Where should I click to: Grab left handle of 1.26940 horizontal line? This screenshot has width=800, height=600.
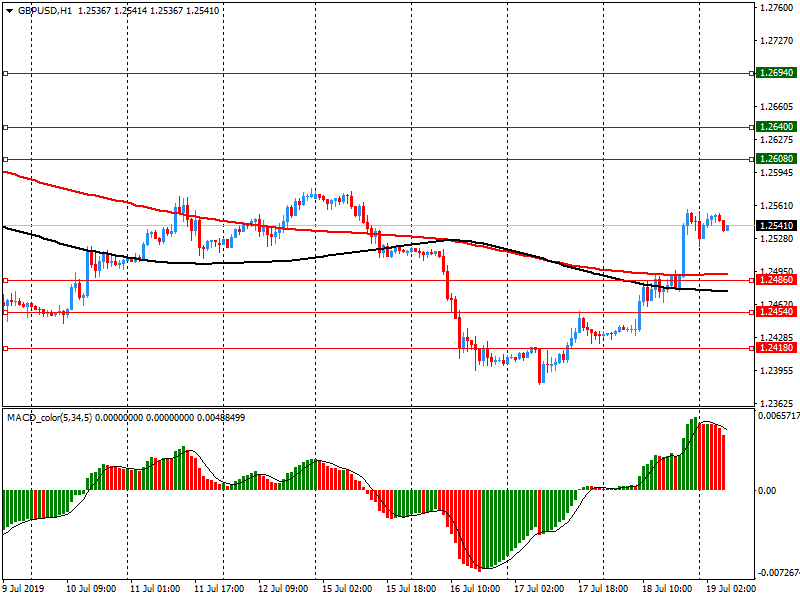coord(6,73)
